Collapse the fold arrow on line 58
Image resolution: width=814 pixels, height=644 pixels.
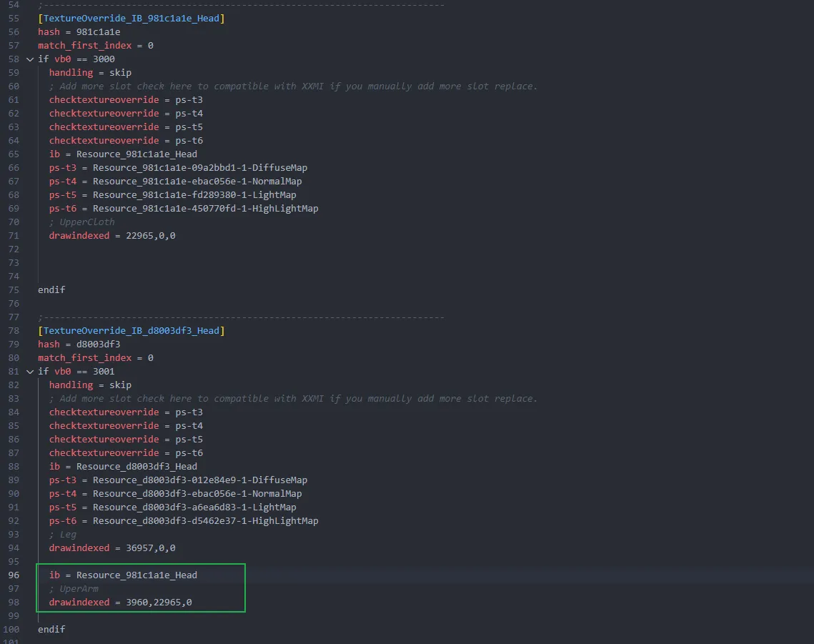[x=30, y=59]
